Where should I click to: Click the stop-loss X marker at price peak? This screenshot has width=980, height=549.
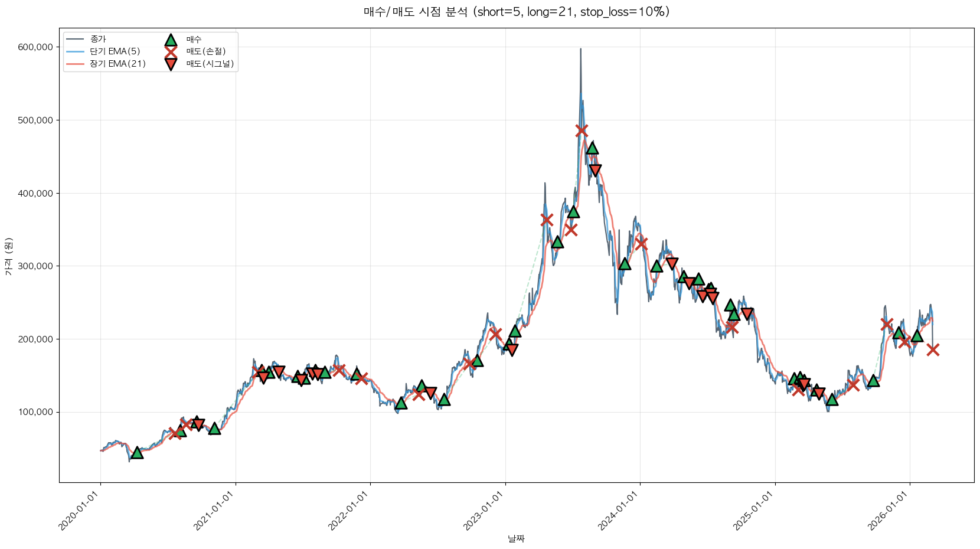pos(582,130)
